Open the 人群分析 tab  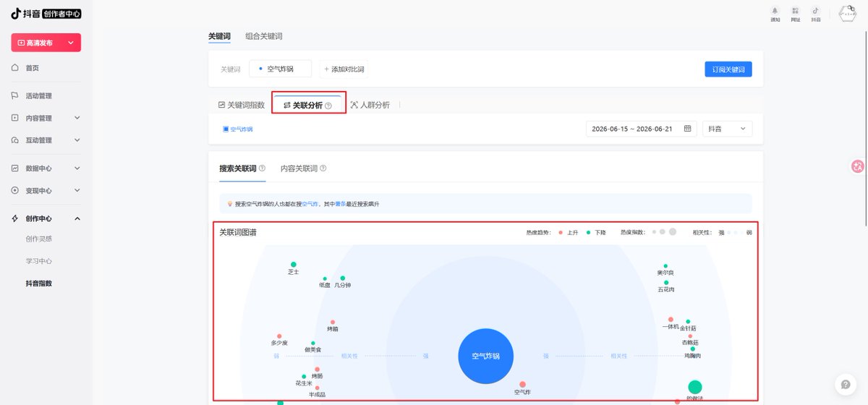pyautogui.click(x=370, y=105)
